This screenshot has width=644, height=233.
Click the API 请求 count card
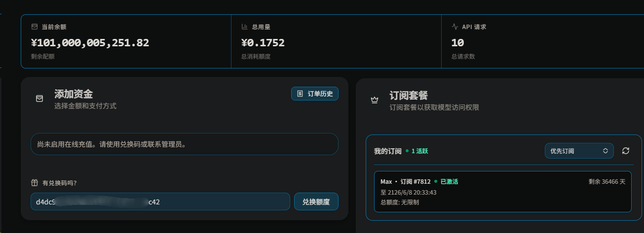coord(543,41)
